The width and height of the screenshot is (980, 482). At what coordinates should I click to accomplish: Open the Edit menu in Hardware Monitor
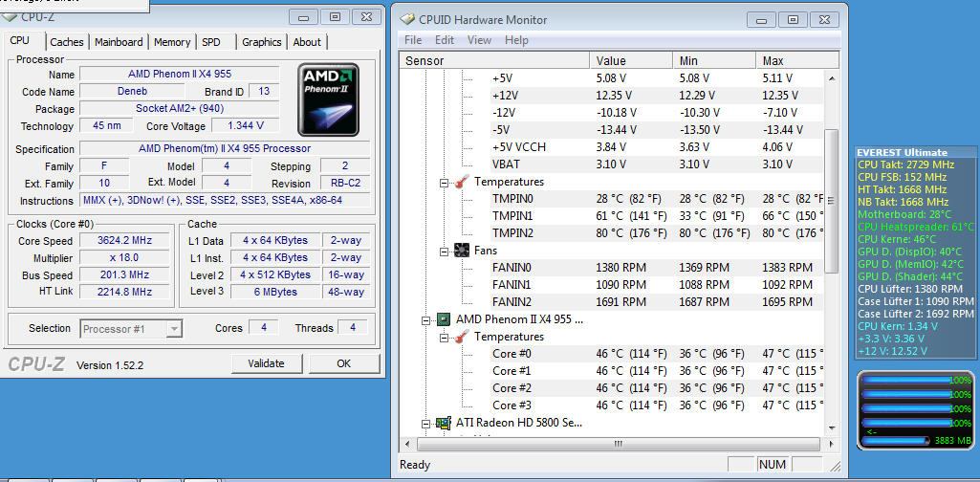pyautogui.click(x=445, y=40)
